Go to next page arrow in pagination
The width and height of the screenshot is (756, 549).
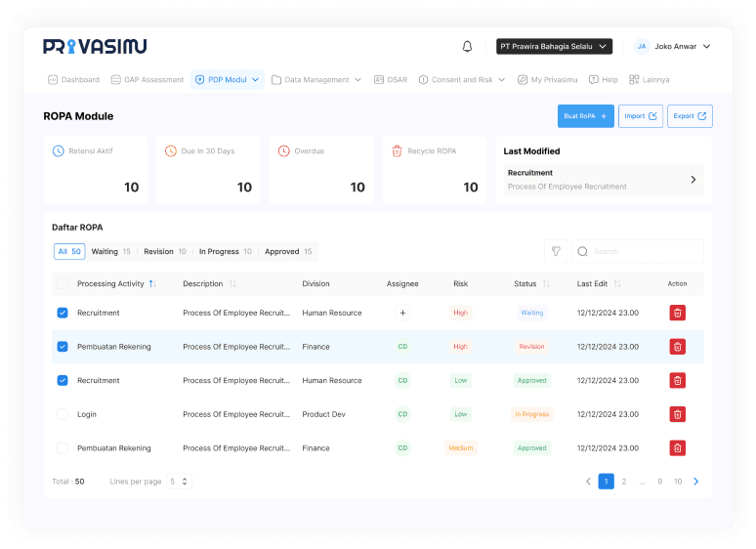[695, 482]
